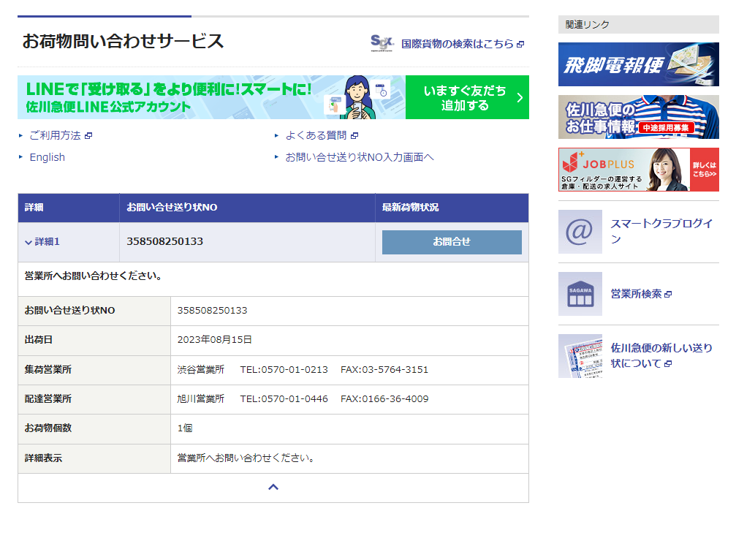Click the Sagawa office building icon

[580, 294]
